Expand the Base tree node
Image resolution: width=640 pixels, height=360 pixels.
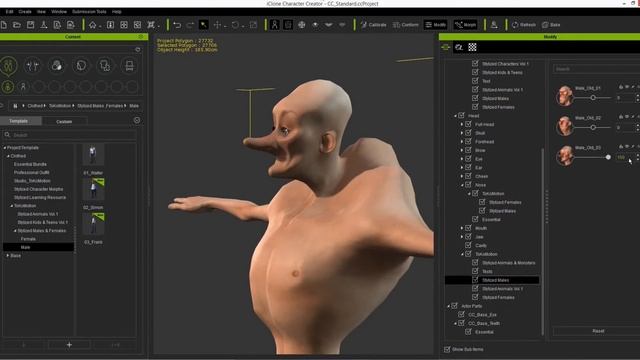click(8, 256)
